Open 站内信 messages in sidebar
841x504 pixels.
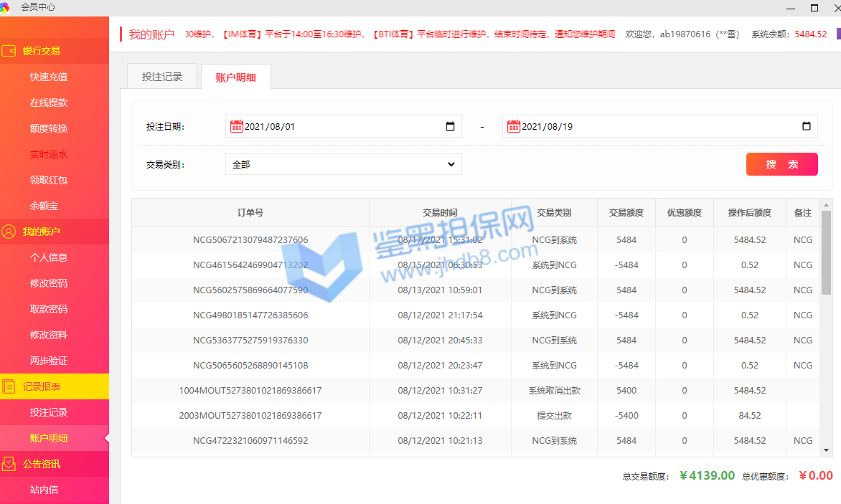[44, 490]
